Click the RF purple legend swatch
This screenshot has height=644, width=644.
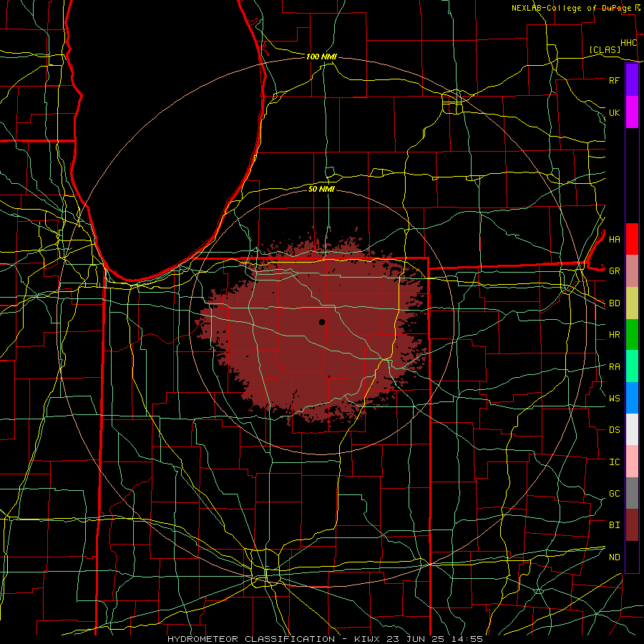click(632, 80)
